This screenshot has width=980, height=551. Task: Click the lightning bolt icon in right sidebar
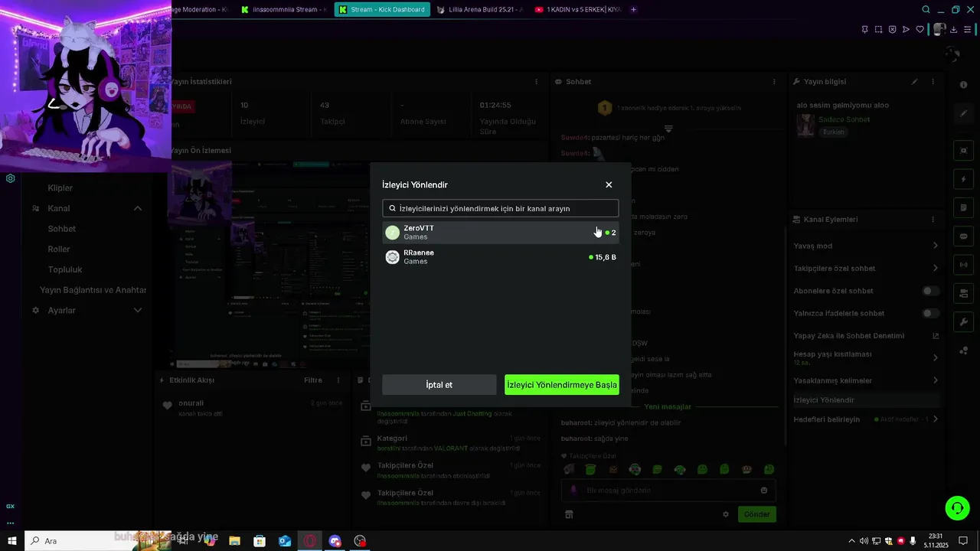click(963, 179)
